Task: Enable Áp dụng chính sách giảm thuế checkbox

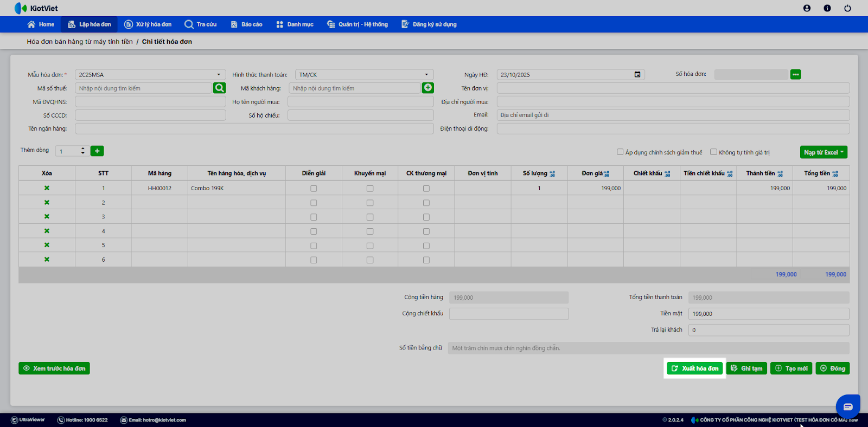Action: 620,152
